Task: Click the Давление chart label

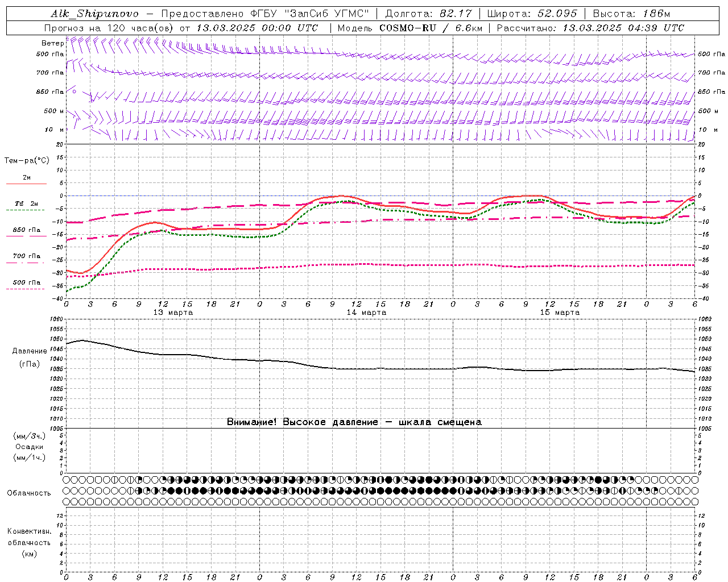Action: [30, 351]
